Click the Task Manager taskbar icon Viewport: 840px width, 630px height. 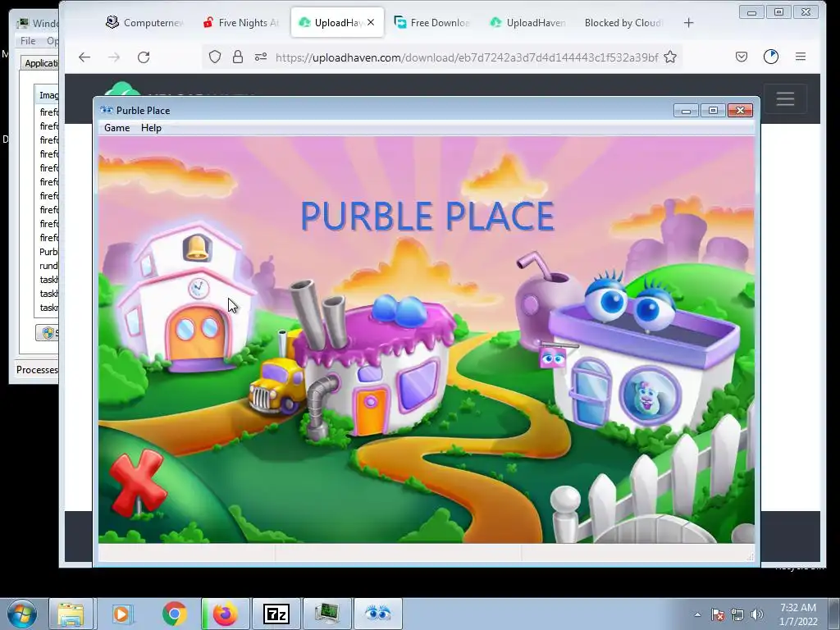coord(326,614)
